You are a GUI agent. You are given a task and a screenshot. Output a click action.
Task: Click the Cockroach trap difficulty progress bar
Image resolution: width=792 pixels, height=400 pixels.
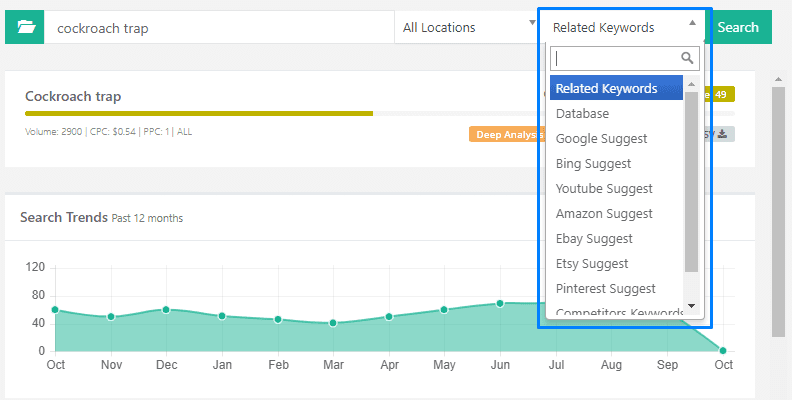point(200,113)
